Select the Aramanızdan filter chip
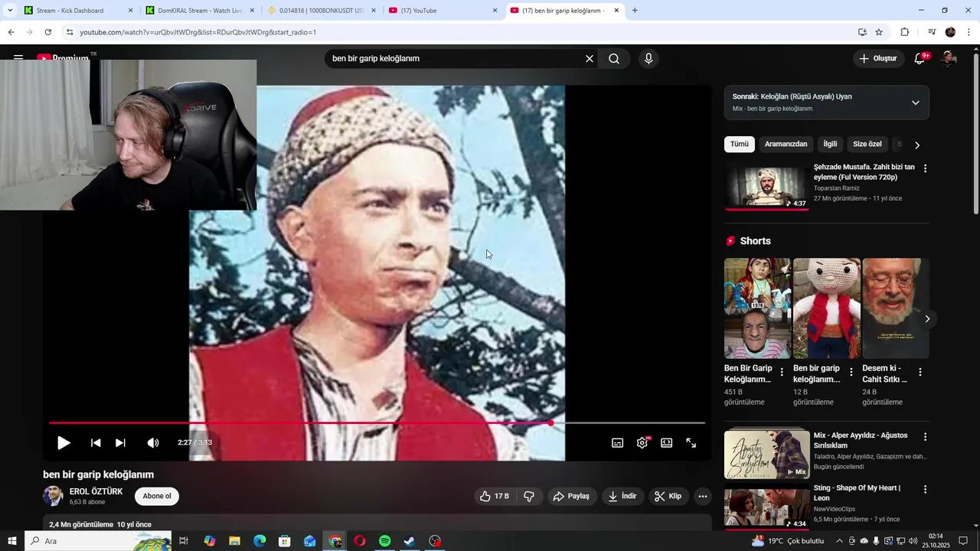The height and width of the screenshot is (551, 980). 786,144
